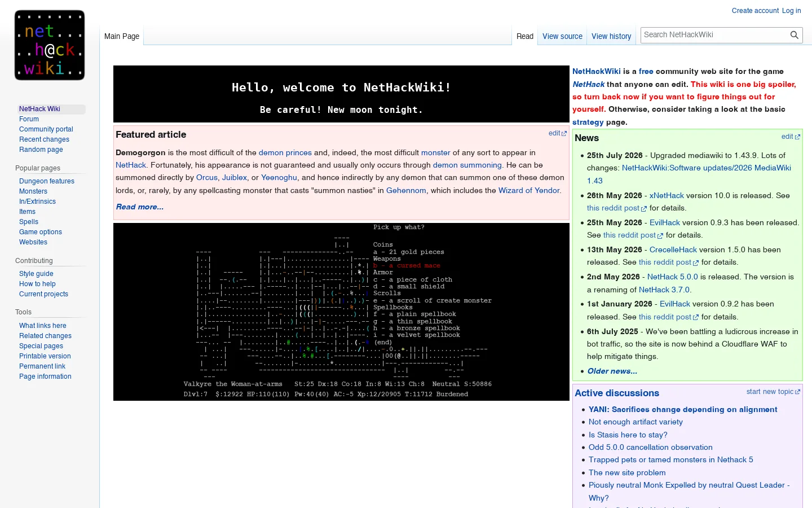Image resolution: width=812 pixels, height=508 pixels.
Task: Open the Community portal link
Action: pos(46,129)
